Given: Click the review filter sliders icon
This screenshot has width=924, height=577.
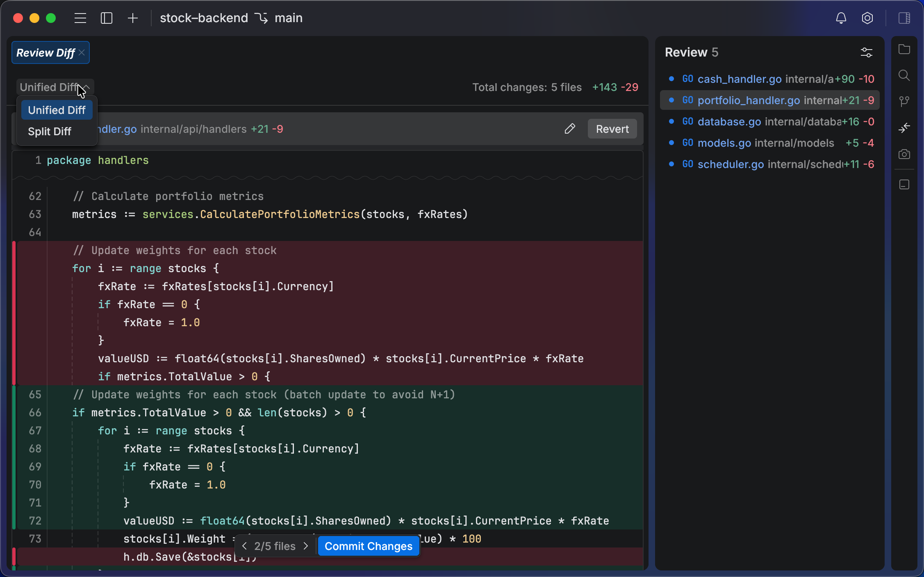Looking at the screenshot, I should (x=866, y=52).
